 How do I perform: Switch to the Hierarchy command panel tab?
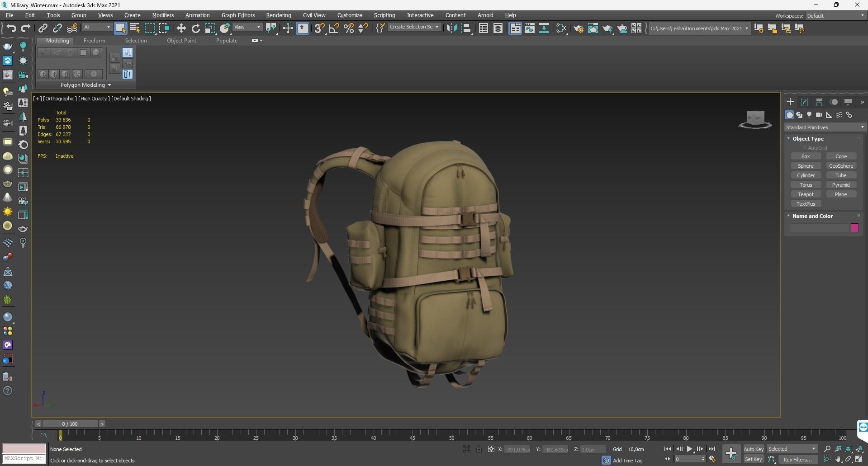pos(819,102)
